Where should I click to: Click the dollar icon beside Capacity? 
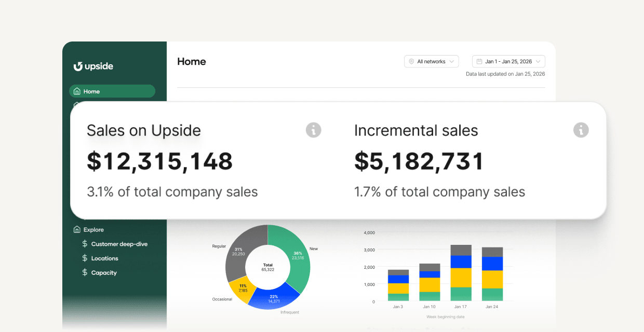(x=85, y=272)
